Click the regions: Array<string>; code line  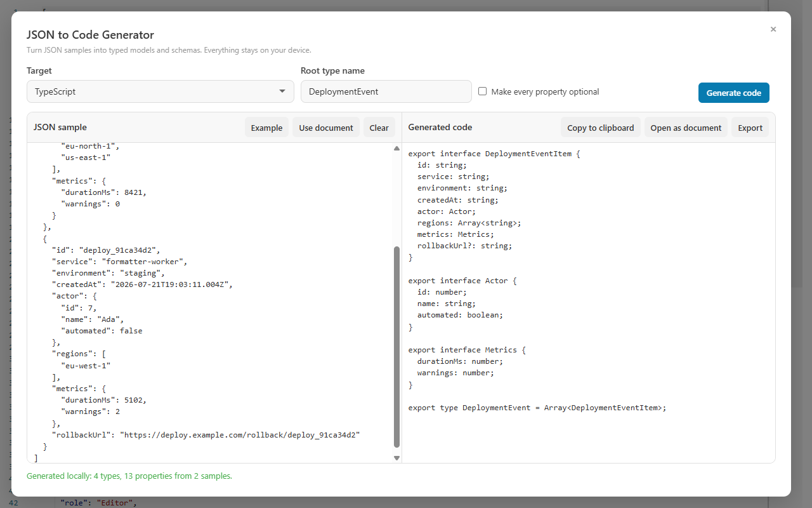[x=469, y=223]
